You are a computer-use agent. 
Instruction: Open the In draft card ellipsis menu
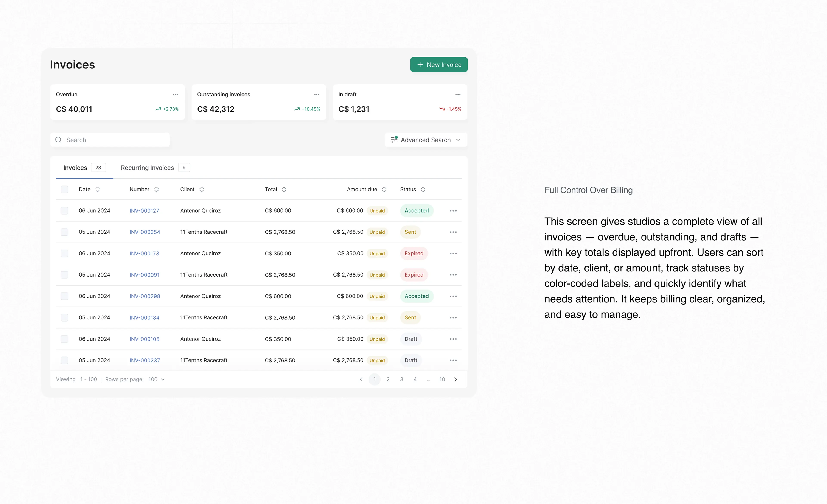(x=458, y=95)
